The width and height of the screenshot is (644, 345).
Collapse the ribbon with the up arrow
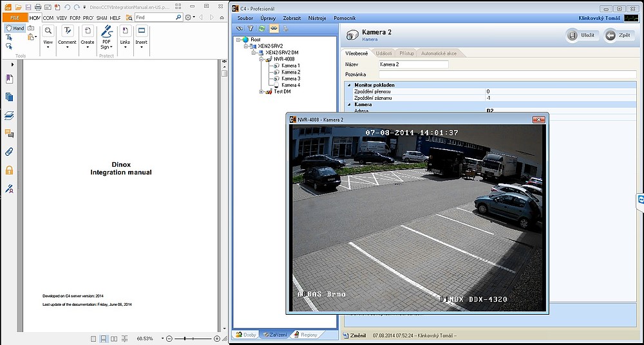click(x=222, y=17)
